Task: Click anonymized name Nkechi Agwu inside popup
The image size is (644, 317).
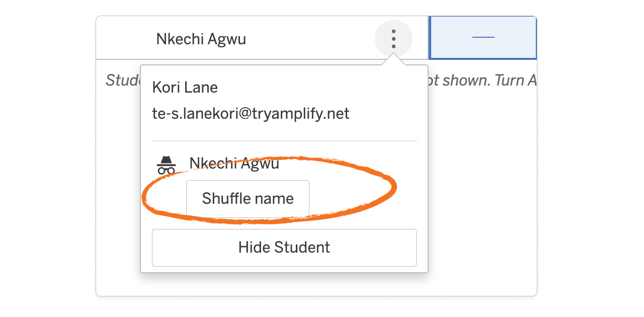Action: [234, 163]
